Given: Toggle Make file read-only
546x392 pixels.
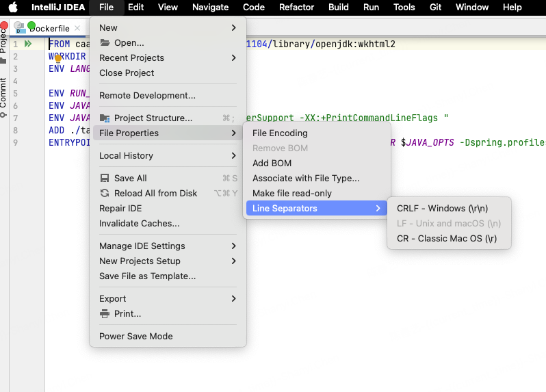Looking at the screenshot, I should (x=317, y=193).
